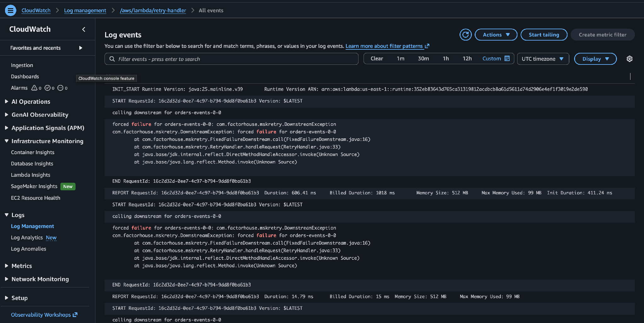Click the OK alarms checkmark count icon
644x323 pixels.
click(48, 88)
